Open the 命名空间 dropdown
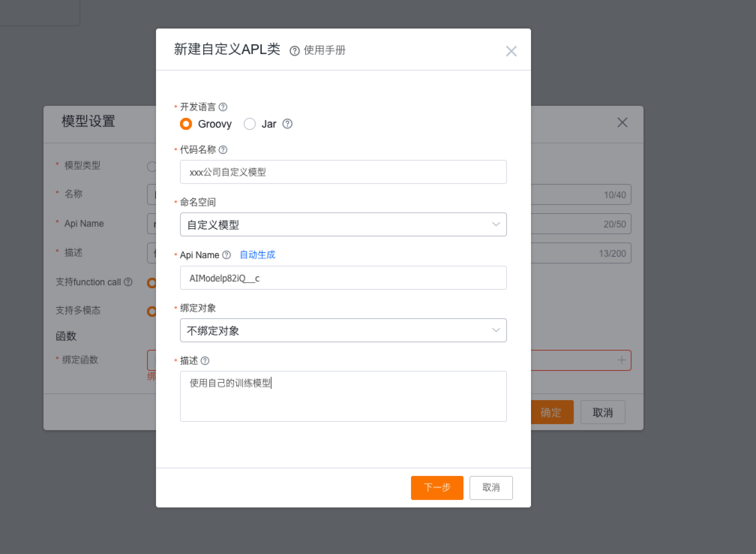This screenshot has height=554, width=756. (343, 224)
